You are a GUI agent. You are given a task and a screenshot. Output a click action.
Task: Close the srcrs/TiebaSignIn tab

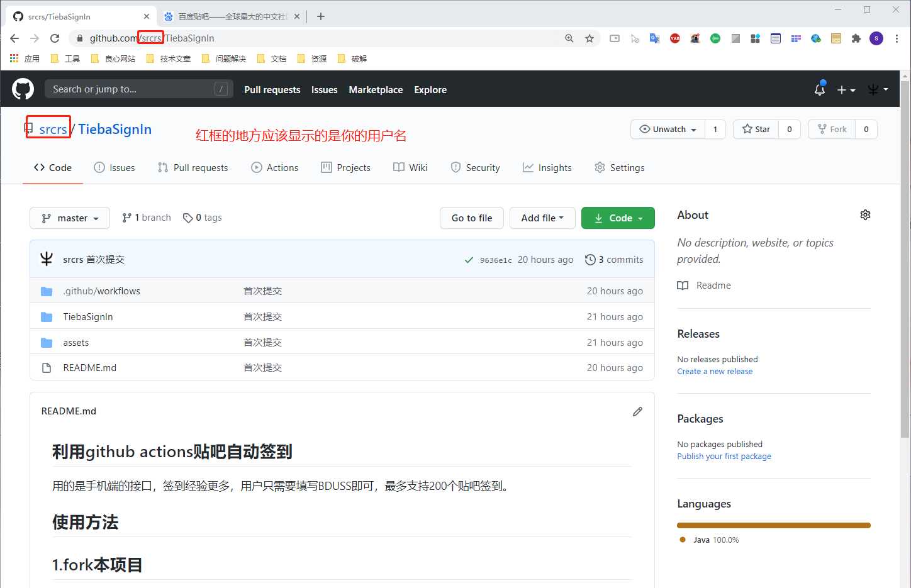[x=147, y=16]
